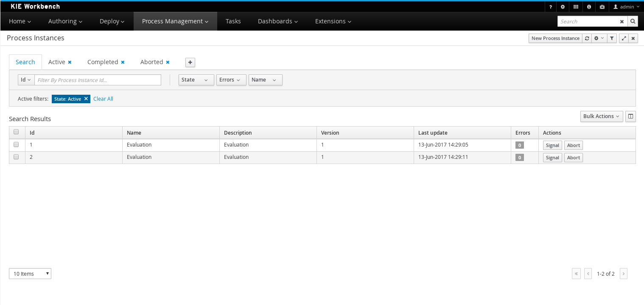Toggle the select-all header checkbox

click(16, 132)
